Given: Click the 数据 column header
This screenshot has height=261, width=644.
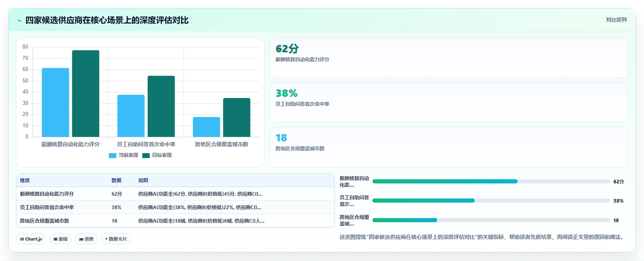Looking at the screenshot, I should coord(117,181).
